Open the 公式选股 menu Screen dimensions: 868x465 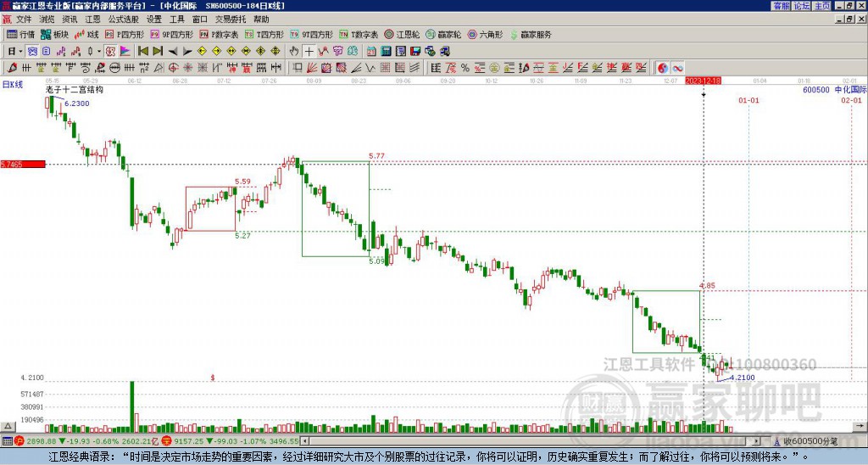[124, 20]
